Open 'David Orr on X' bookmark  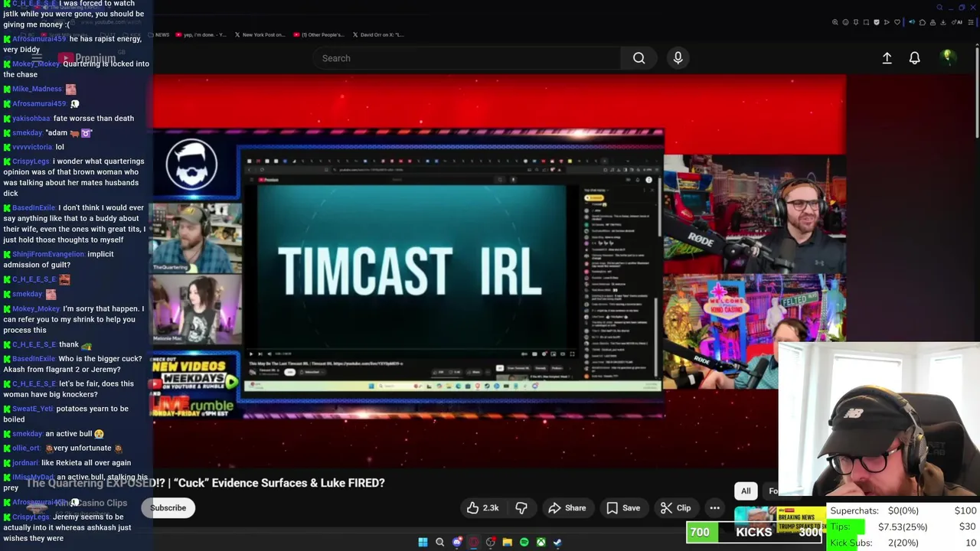click(x=378, y=34)
